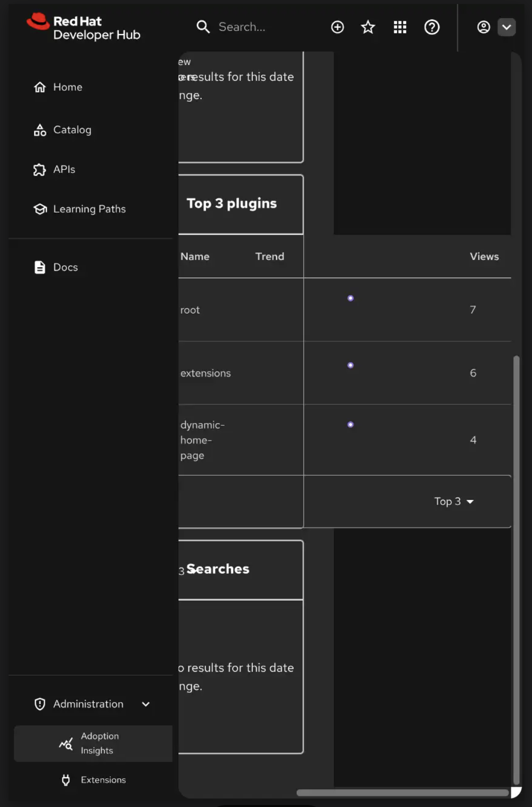Go to Home in the sidebar

click(68, 87)
